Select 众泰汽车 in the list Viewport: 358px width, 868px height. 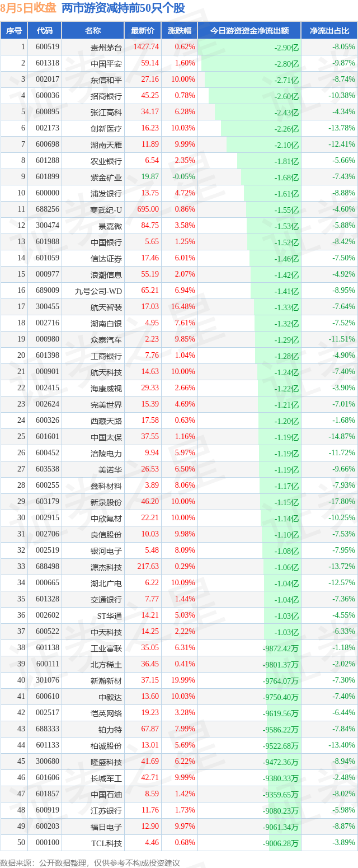[106, 339]
